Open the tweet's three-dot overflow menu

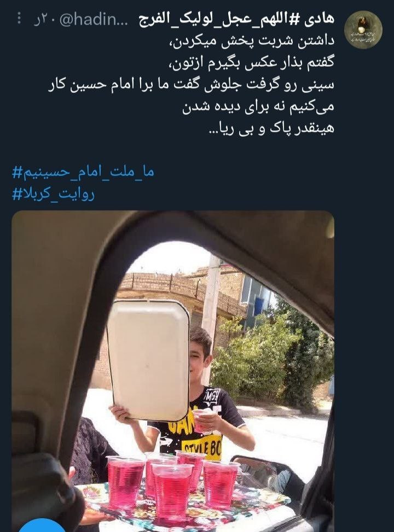[19, 19]
